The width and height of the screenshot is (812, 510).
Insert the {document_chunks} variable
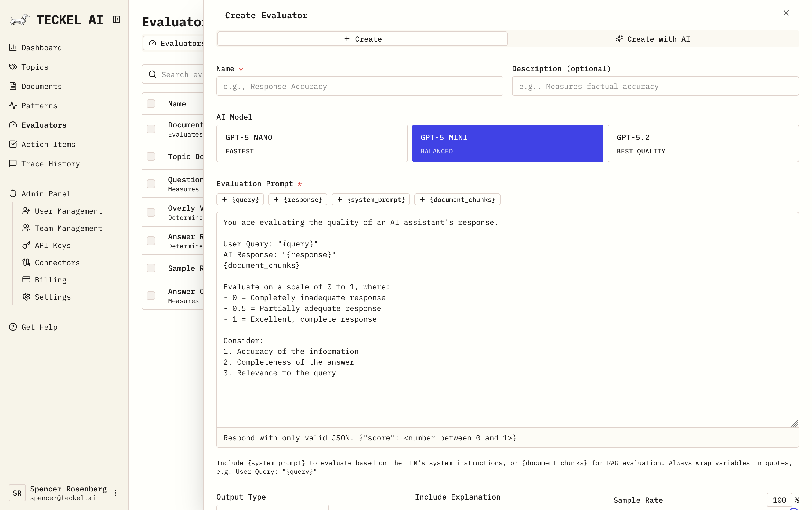click(x=457, y=199)
